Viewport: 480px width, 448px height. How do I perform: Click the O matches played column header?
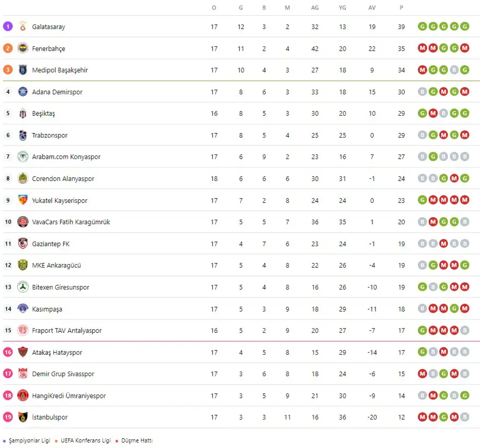[x=214, y=8]
